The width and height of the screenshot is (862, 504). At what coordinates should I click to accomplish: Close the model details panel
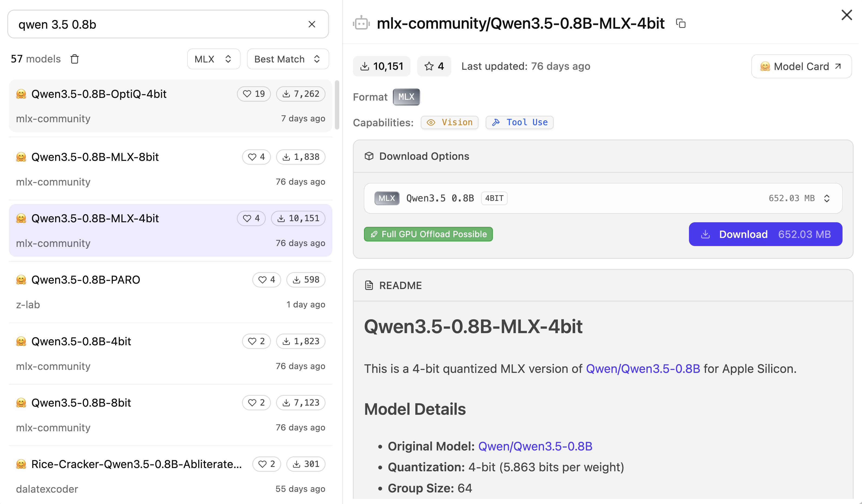pyautogui.click(x=847, y=15)
